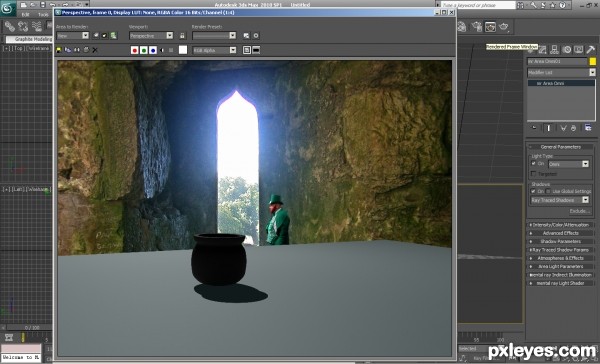The width and height of the screenshot is (600, 364).
Task: Toggle the blue channel display
Action: coord(153,50)
